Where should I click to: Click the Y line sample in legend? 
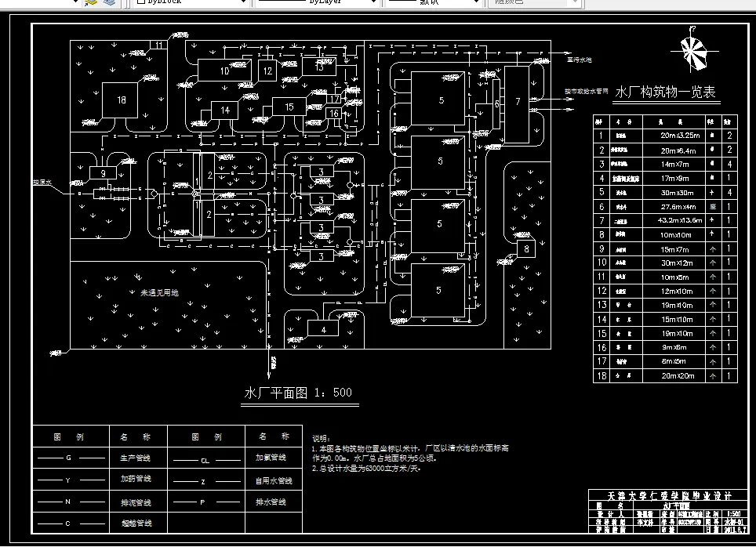tap(71, 480)
